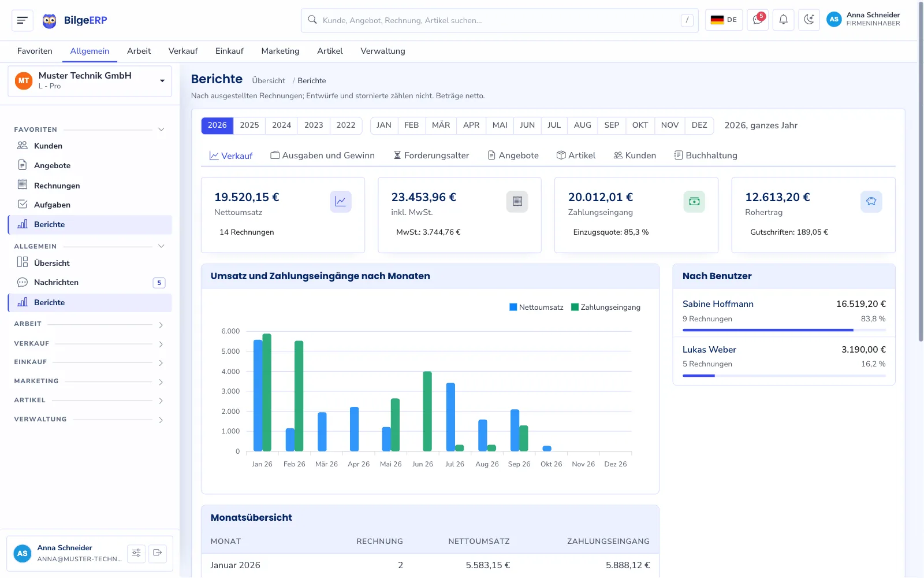Open the Muster Technik GmbH company dropdown
Screen dimensions: 924x578
(90, 81)
